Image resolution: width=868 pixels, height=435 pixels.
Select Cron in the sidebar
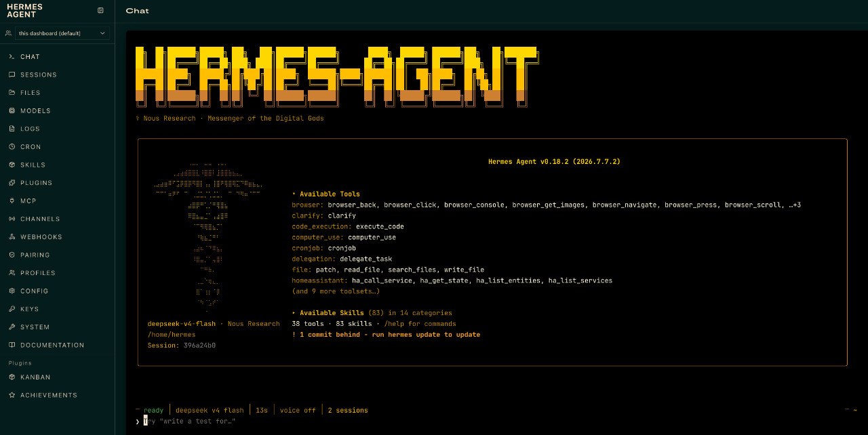click(x=58, y=147)
